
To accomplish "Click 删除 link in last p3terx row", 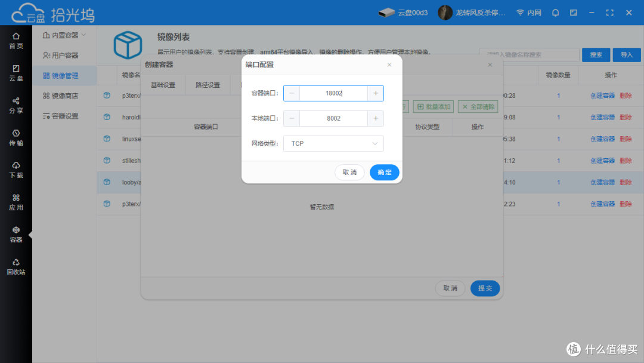I will 626,204.
